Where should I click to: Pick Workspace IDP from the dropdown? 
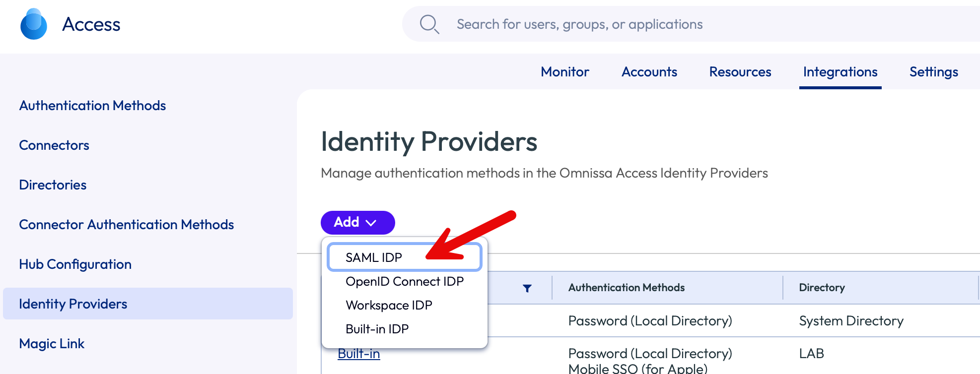tap(389, 305)
